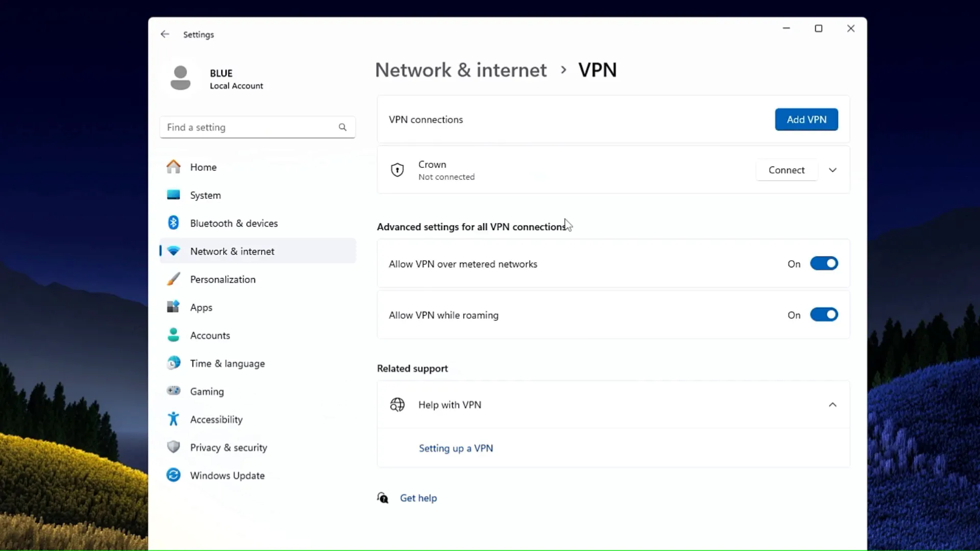Click the Time & language clock icon
The width and height of the screenshot is (980, 551).
[174, 363]
